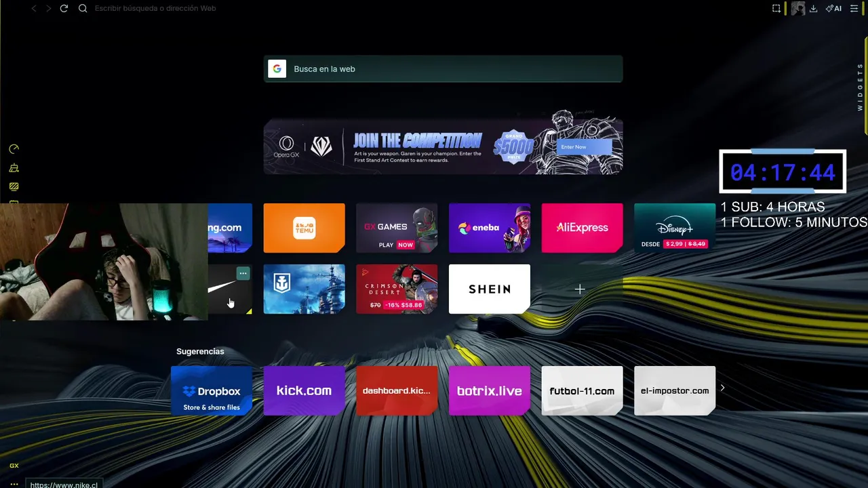Open the dashboard.kic... suggestion tile
868x488 pixels.
397,391
